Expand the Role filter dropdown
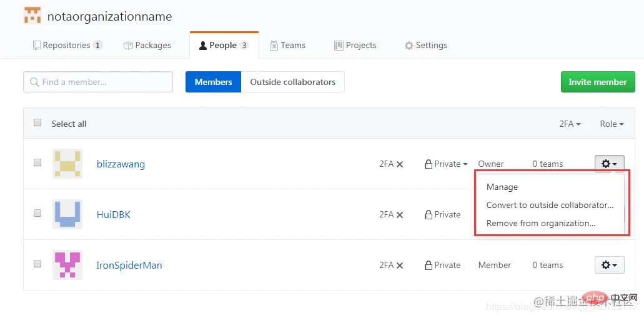This screenshot has height=318, width=644. click(x=612, y=124)
